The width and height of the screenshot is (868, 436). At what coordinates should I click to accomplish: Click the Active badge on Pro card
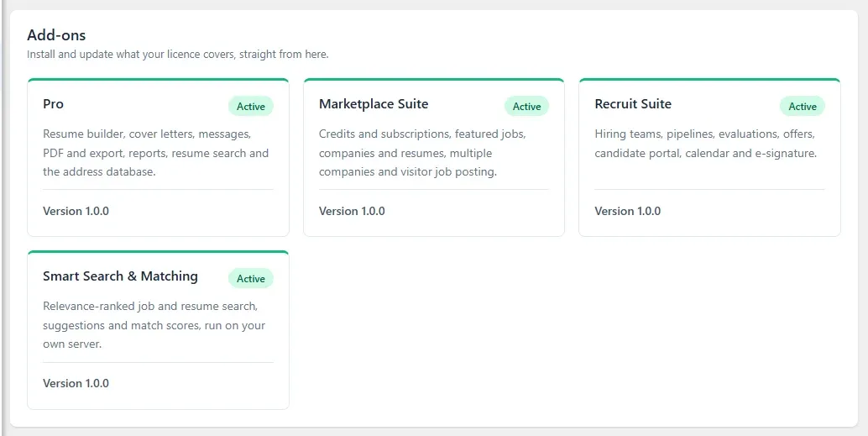(251, 107)
